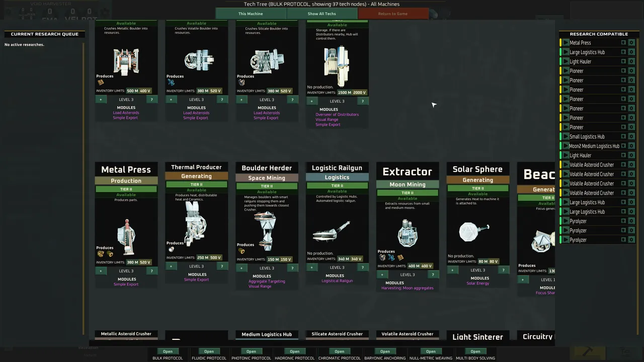Open the Multi Body Solving tree
This screenshot has width=644, height=362.
pos(475,351)
